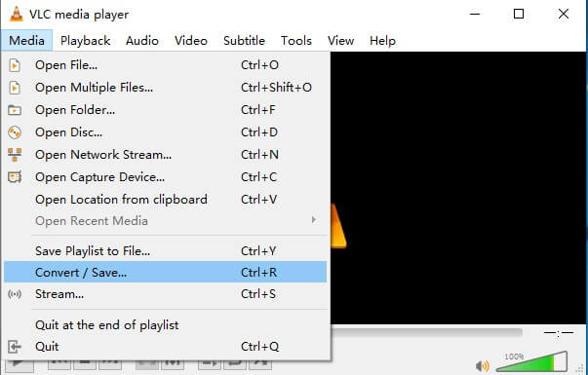
Task: Select Convert / Save menu entry
Action: (x=166, y=272)
